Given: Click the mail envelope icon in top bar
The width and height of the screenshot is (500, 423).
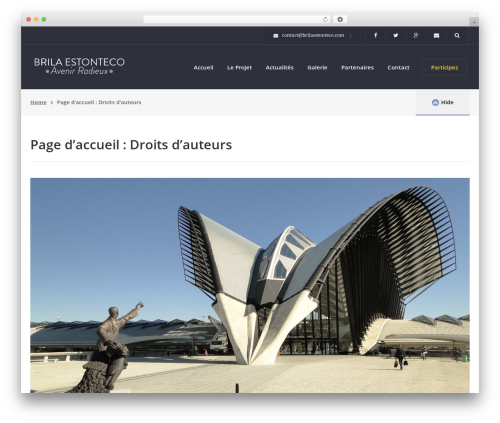Looking at the screenshot, I should pos(436,35).
